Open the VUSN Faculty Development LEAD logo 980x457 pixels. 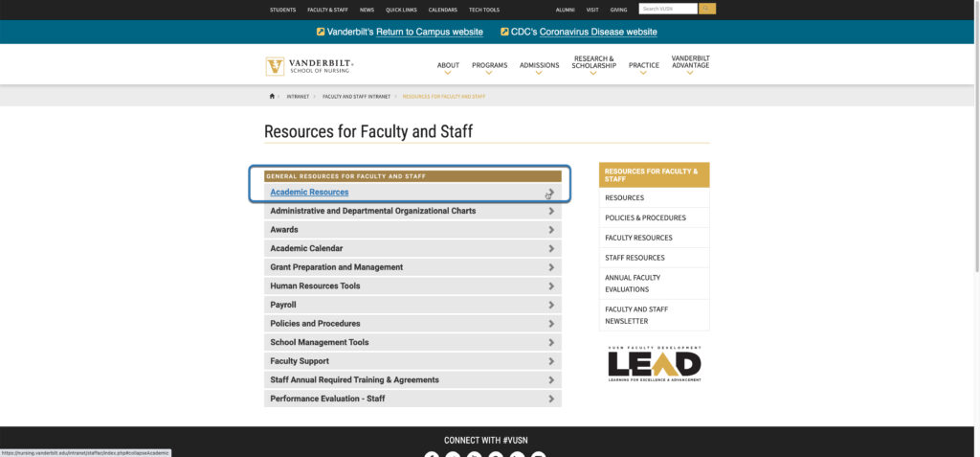pos(654,364)
